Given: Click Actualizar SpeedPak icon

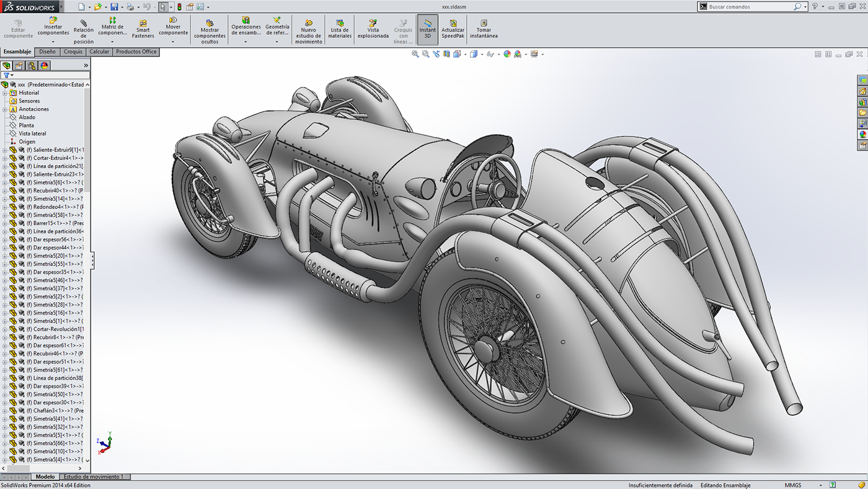Looking at the screenshot, I should coord(453,29).
